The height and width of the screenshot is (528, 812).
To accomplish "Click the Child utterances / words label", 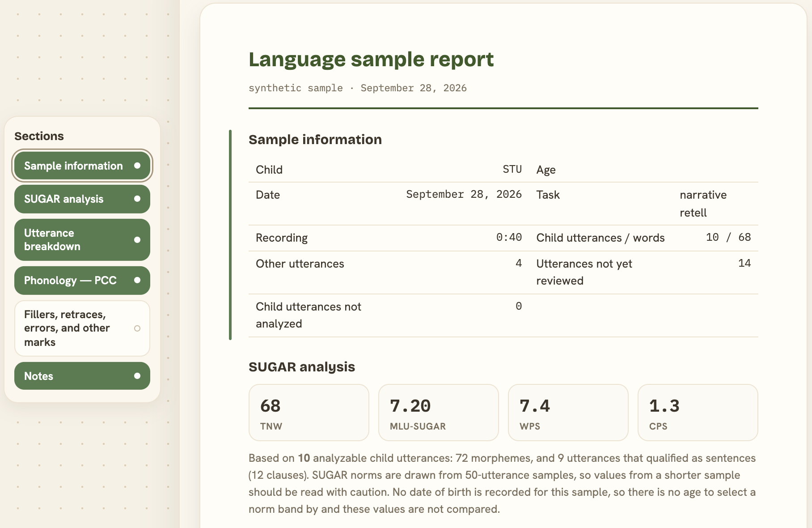I will point(601,238).
